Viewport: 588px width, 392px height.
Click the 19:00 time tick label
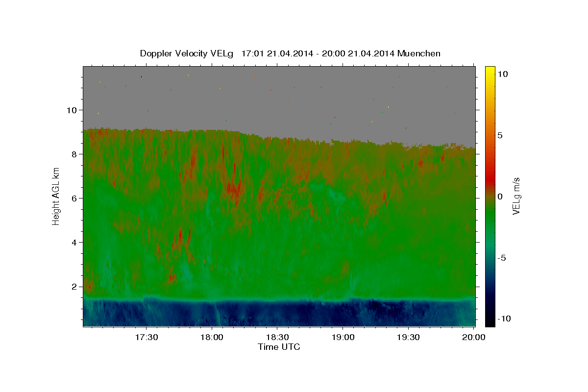(343, 337)
